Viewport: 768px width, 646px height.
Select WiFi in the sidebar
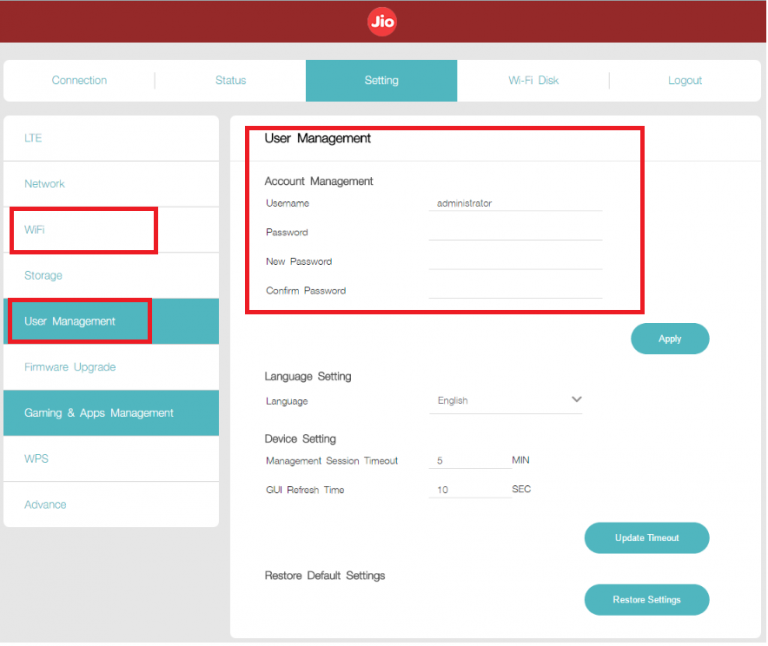111,230
